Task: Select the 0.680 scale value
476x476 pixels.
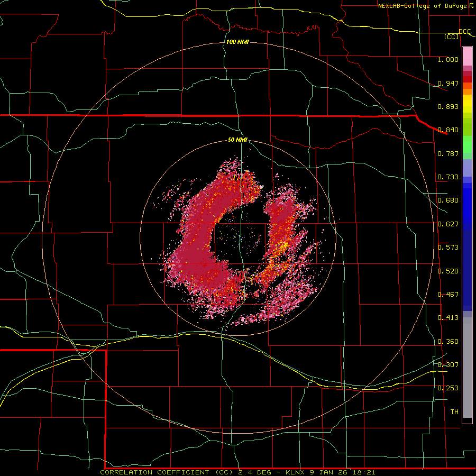Action: tap(448, 200)
